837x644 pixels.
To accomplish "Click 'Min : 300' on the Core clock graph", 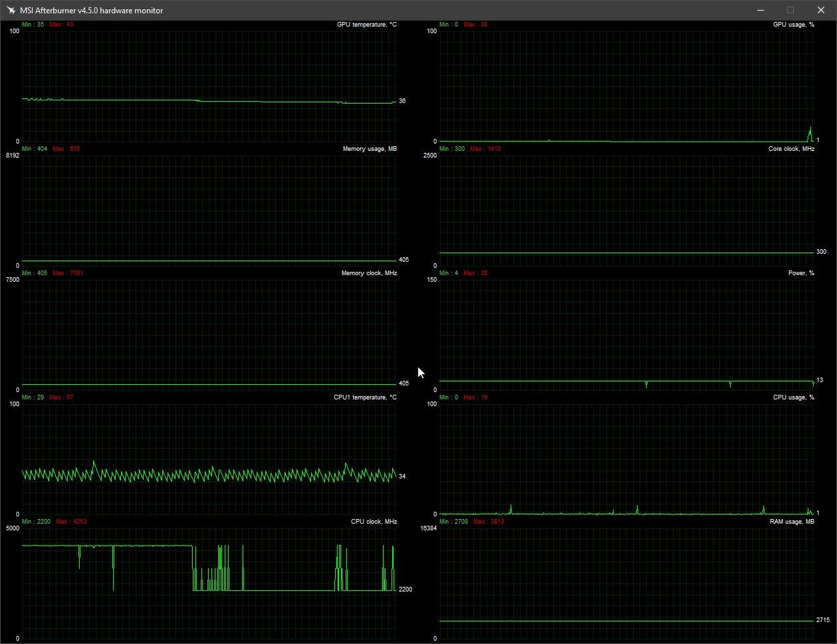I will click(452, 149).
